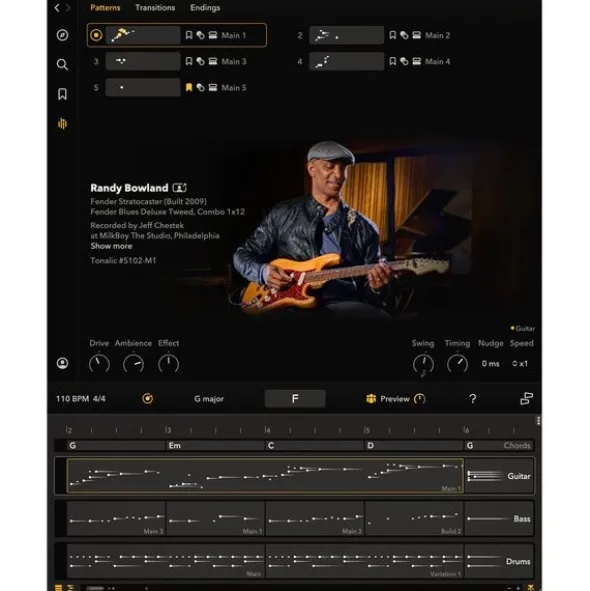Remove the bookmark from Main 5
Screen dimensions: 590x591
point(189,87)
